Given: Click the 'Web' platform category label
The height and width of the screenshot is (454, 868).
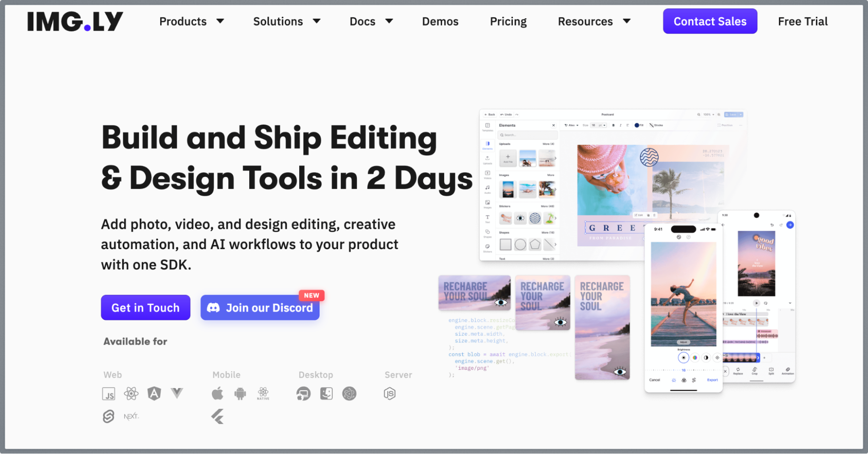Looking at the screenshot, I should 112,375.
